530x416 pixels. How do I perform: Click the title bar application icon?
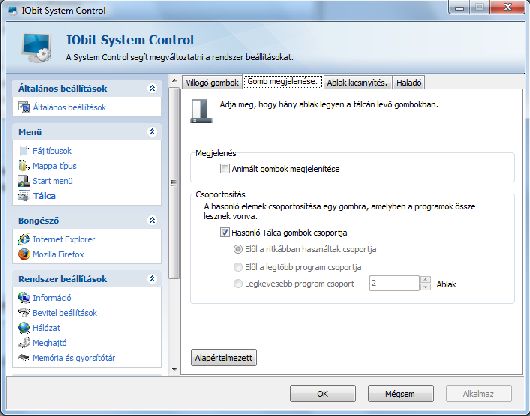pos(13,10)
